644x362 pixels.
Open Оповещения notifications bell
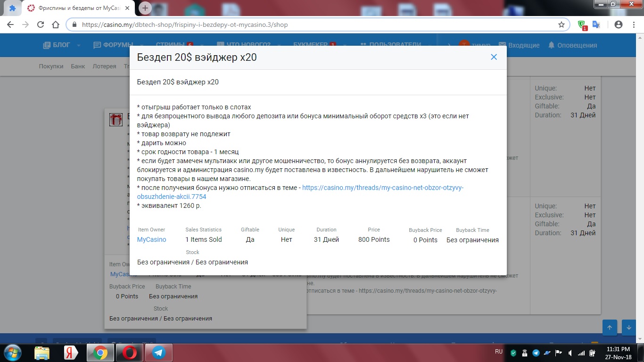point(572,45)
